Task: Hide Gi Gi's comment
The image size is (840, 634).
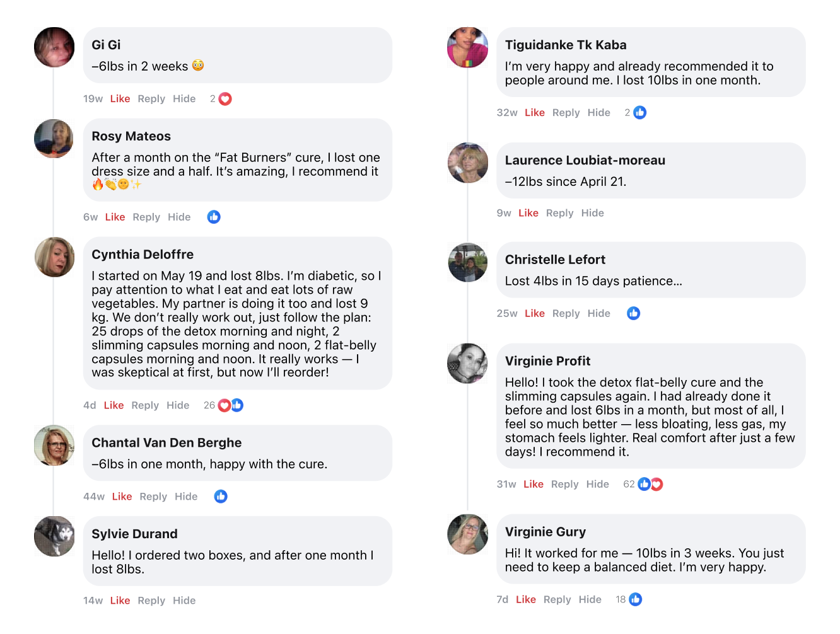Action: 184,99
